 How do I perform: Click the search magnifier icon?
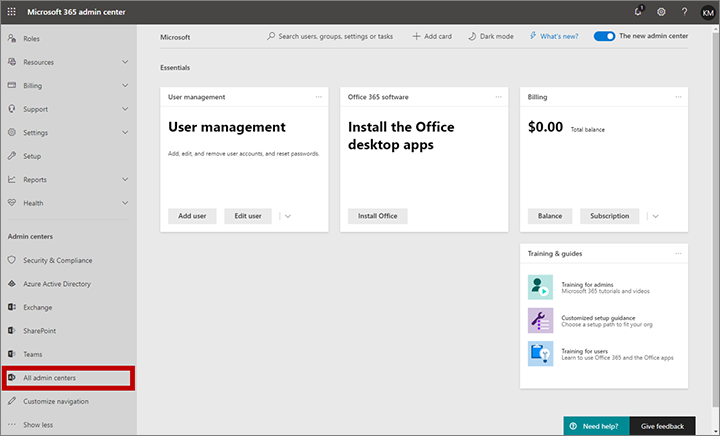tap(271, 36)
